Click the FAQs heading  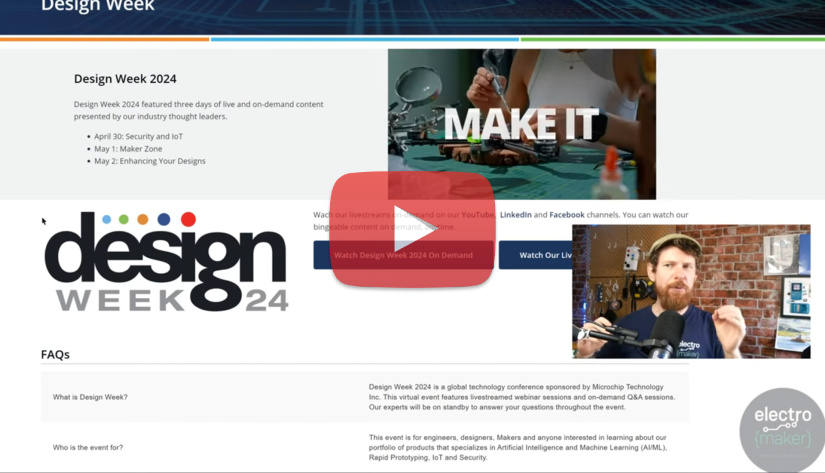coord(55,355)
